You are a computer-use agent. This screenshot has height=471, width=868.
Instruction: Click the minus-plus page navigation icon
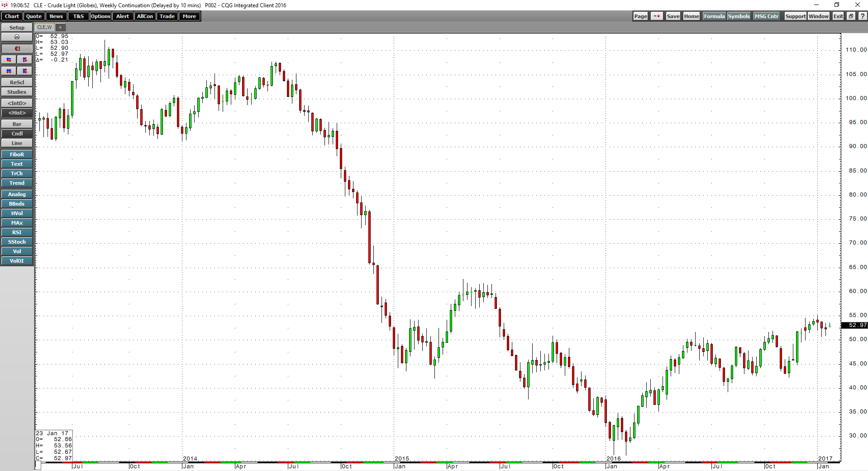click(657, 16)
